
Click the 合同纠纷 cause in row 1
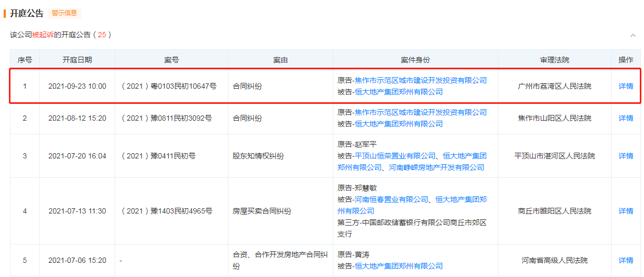[x=247, y=86]
